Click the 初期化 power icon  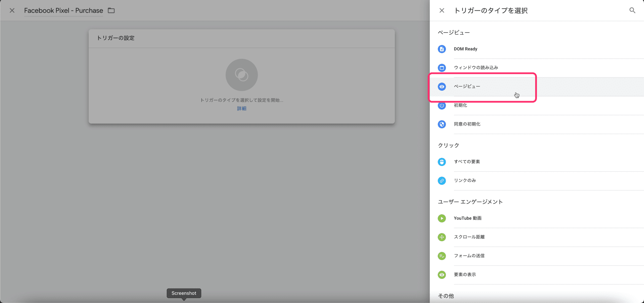click(442, 105)
